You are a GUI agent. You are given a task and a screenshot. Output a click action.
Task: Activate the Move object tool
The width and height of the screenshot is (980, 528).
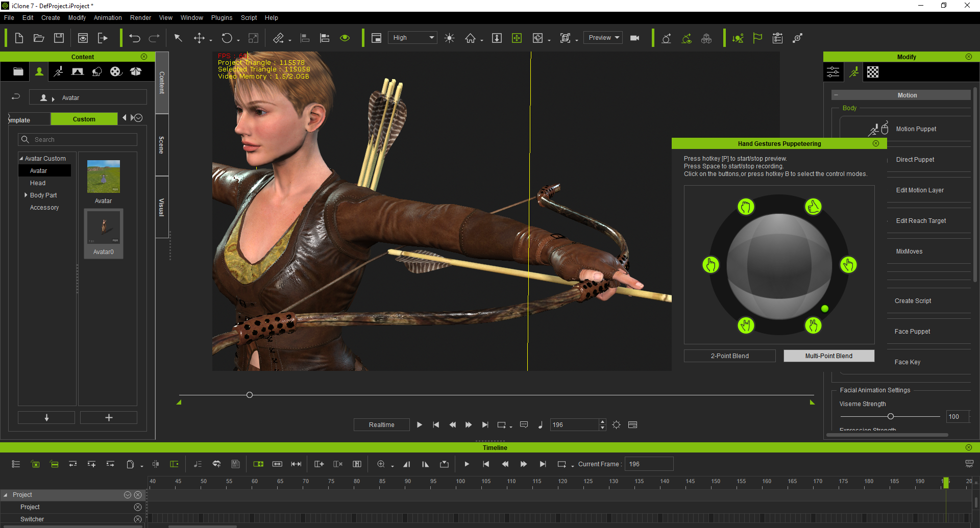pos(199,38)
